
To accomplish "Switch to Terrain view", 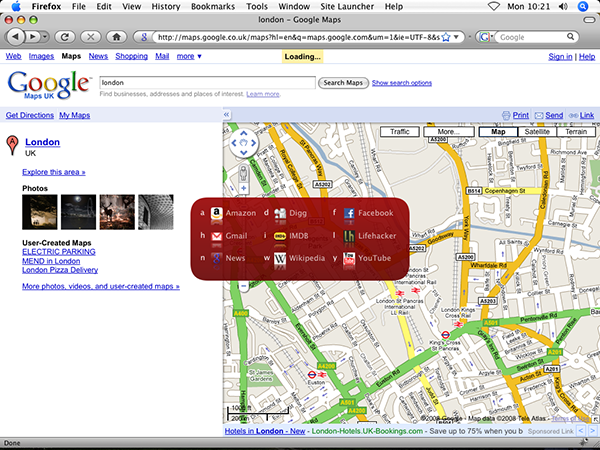I will 576,132.
